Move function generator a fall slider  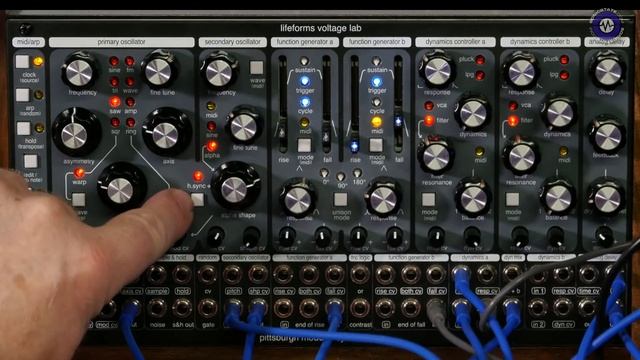click(326, 136)
